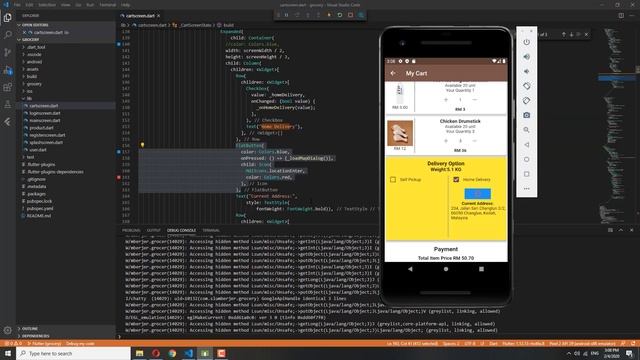The height and width of the screenshot is (360, 640).
Task: Click the find widget next match arrow
Action: tap(571, 35)
